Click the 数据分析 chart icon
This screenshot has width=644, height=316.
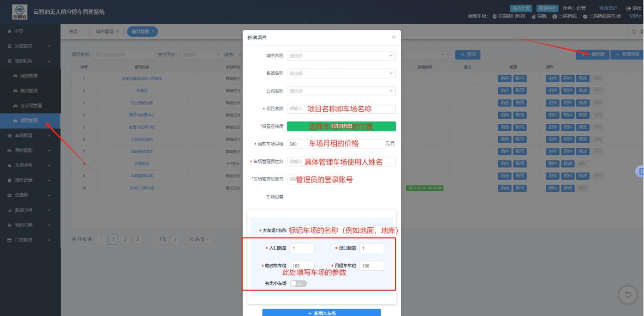pos(10,210)
